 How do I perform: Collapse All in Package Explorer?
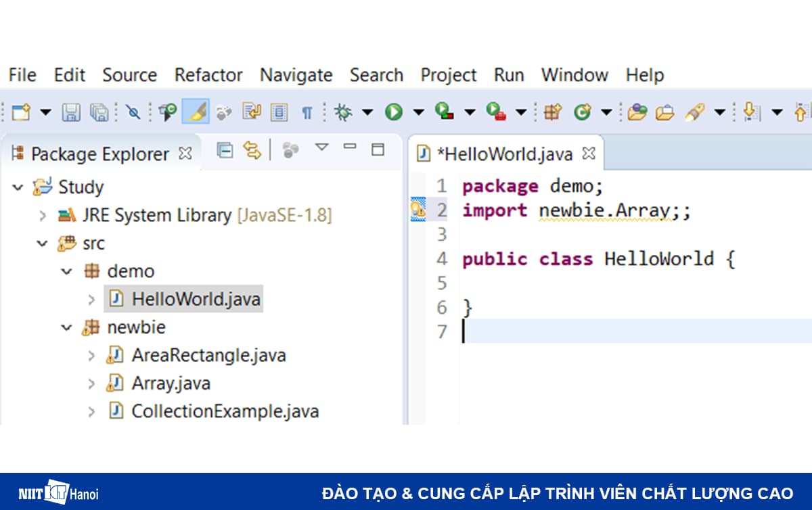click(225, 149)
